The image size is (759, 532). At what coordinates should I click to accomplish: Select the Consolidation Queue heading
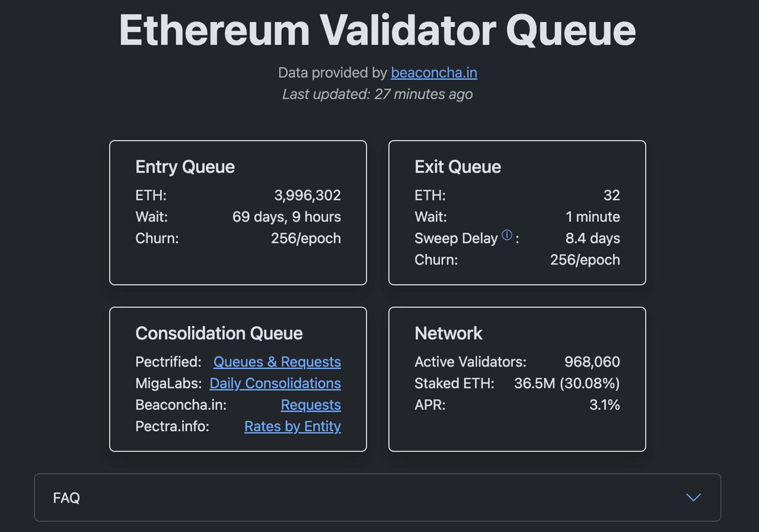click(219, 333)
